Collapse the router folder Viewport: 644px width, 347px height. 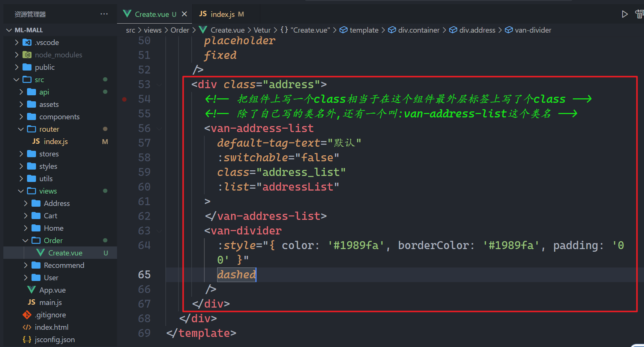coord(21,129)
